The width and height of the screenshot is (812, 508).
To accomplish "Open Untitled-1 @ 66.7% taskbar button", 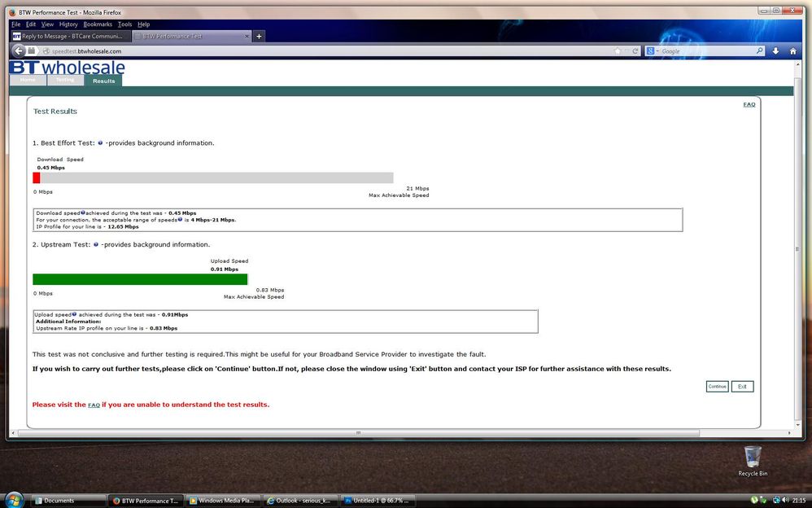I will (378, 501).
